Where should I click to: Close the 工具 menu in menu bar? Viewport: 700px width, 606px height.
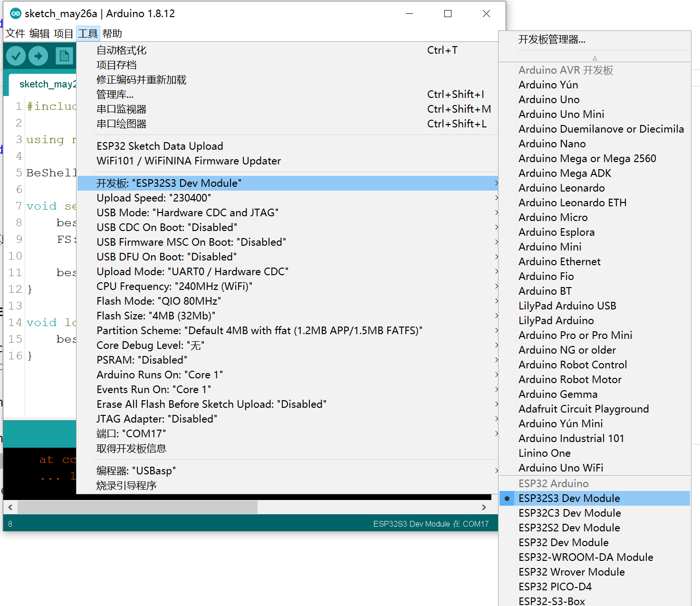pos(88,34)
